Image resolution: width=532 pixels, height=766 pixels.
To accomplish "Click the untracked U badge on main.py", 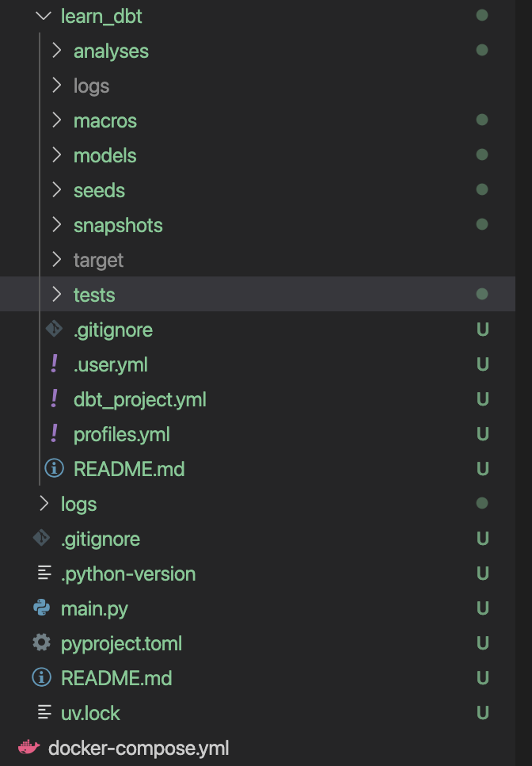I will click(x=483, y=608).
